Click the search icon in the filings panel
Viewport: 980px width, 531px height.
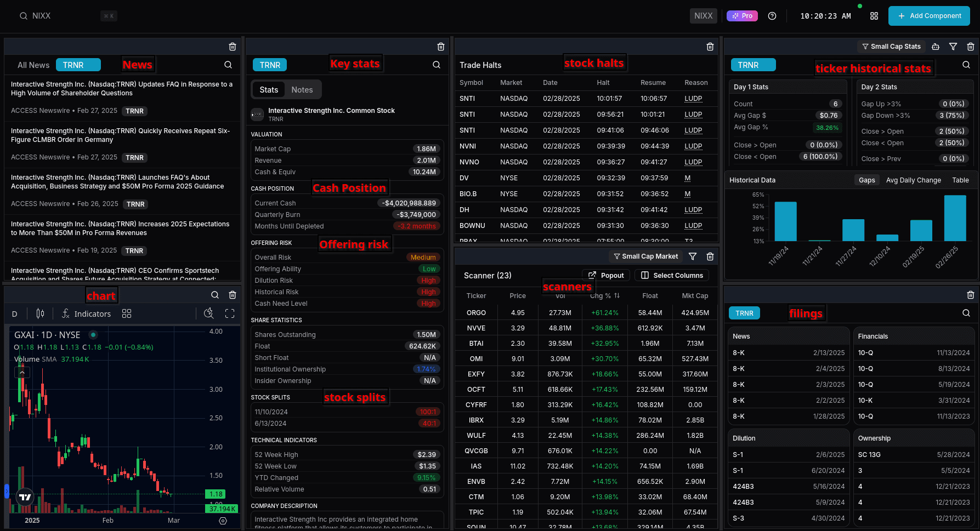(966, 313)
